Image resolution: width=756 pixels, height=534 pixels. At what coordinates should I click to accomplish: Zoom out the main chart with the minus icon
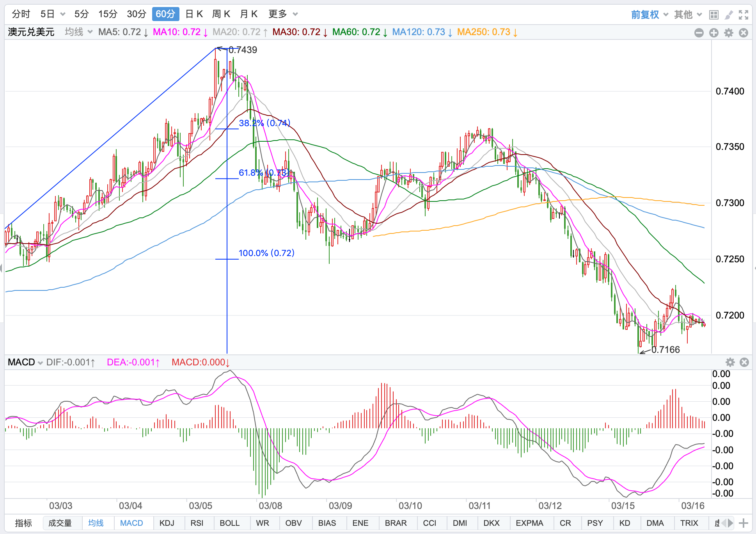coord(699,33)
